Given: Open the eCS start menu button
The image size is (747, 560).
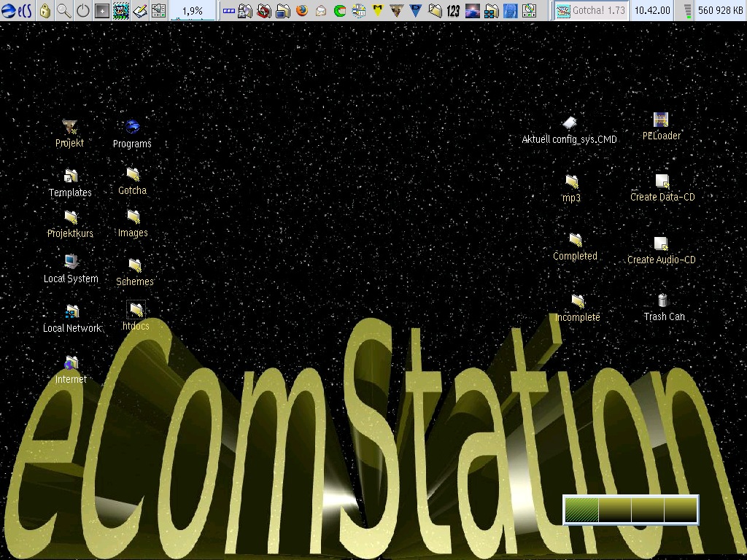Looking at the screenshot, I should point(16,10).
